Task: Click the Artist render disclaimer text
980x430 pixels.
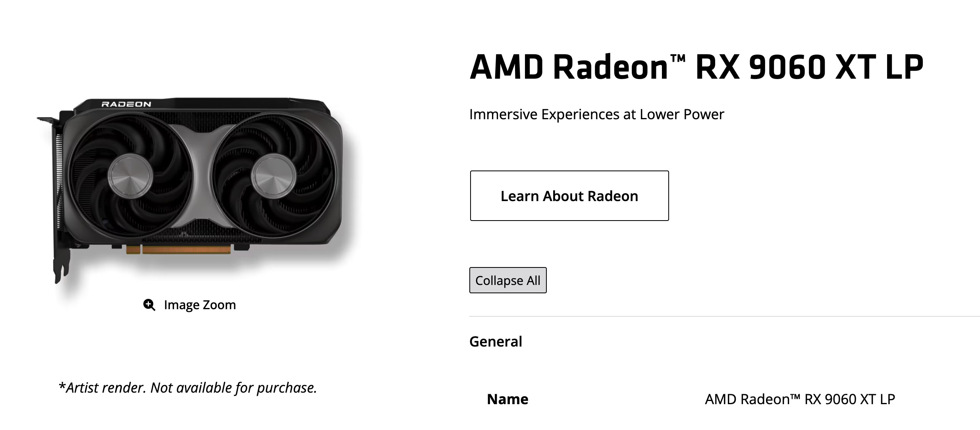Action: coord(188,387)
